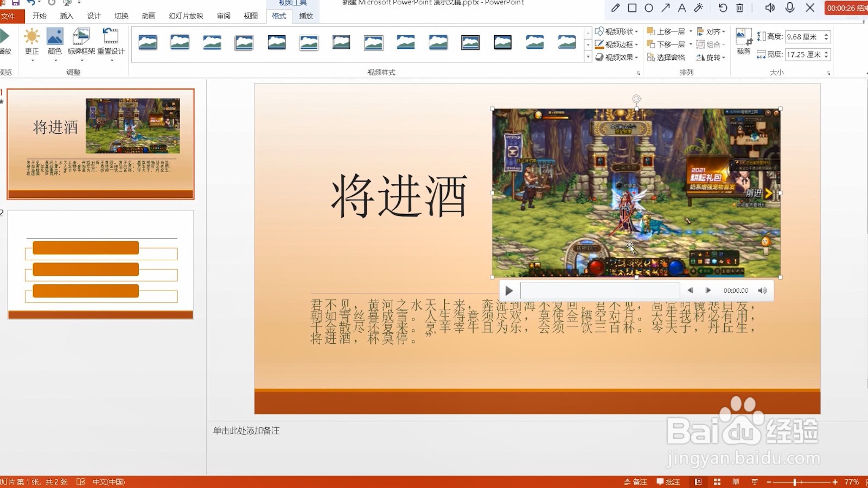Open the 视频效果 video effects dropdown

coord(617,57)
